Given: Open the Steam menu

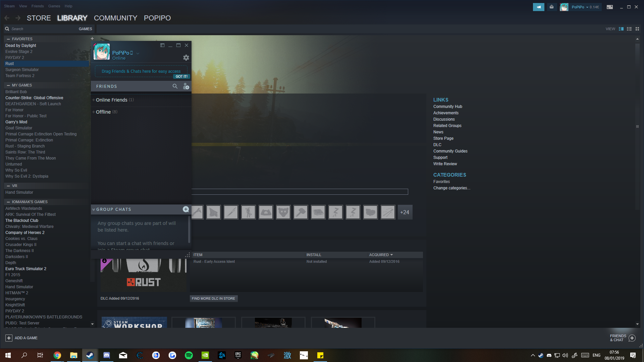Looking at the screenshot, I should [x=9, y=6].
